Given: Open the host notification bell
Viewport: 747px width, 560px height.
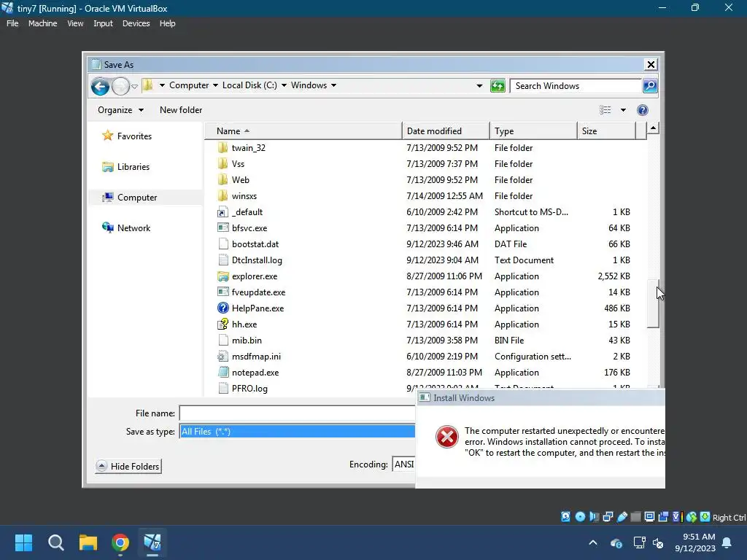Looking at the screenshot, I should pos(727,542).
